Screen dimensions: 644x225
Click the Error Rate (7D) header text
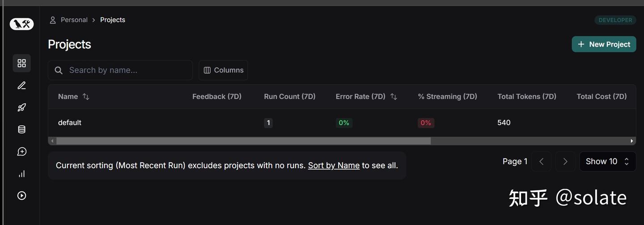click(360, 97)
